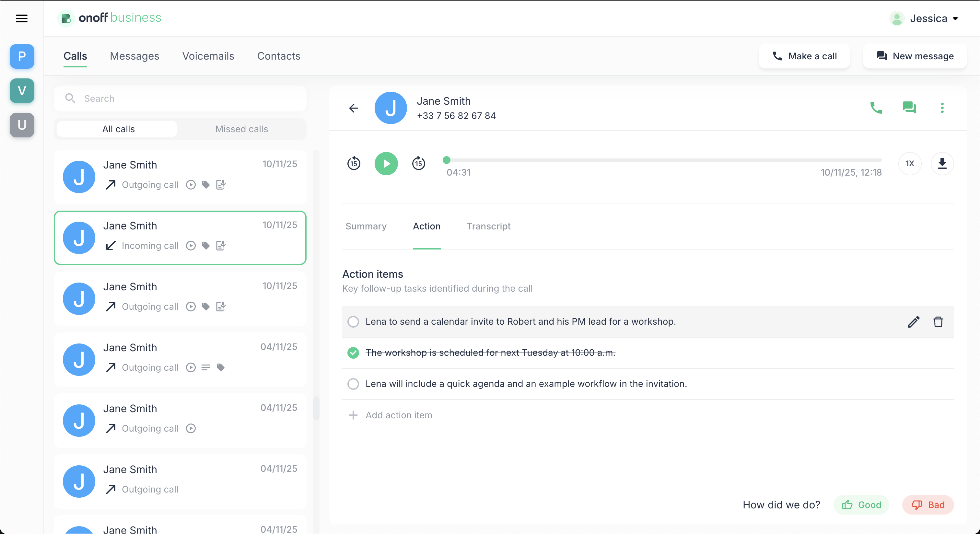
Task: Switch to the Messages tab
Action: point(135,56)
